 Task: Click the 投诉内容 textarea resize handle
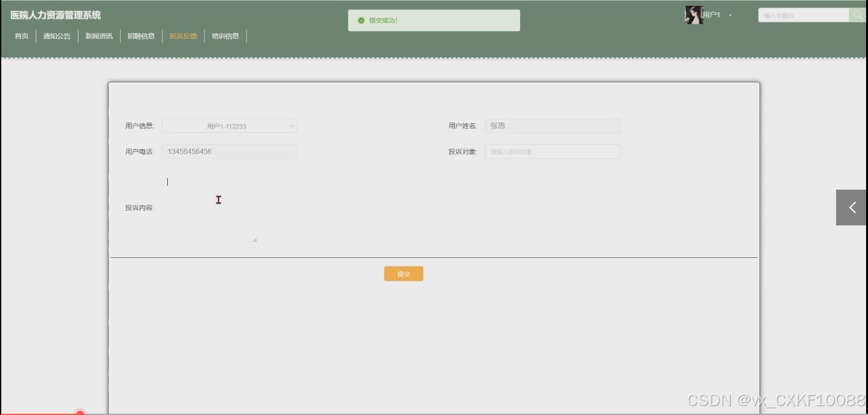[x=255, y=240]
